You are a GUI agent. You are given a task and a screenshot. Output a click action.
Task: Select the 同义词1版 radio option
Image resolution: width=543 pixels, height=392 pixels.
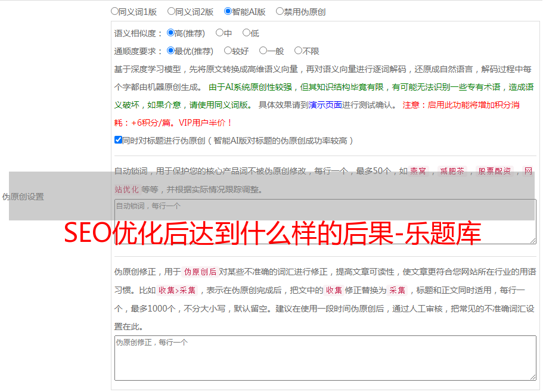tap(114, 11)
